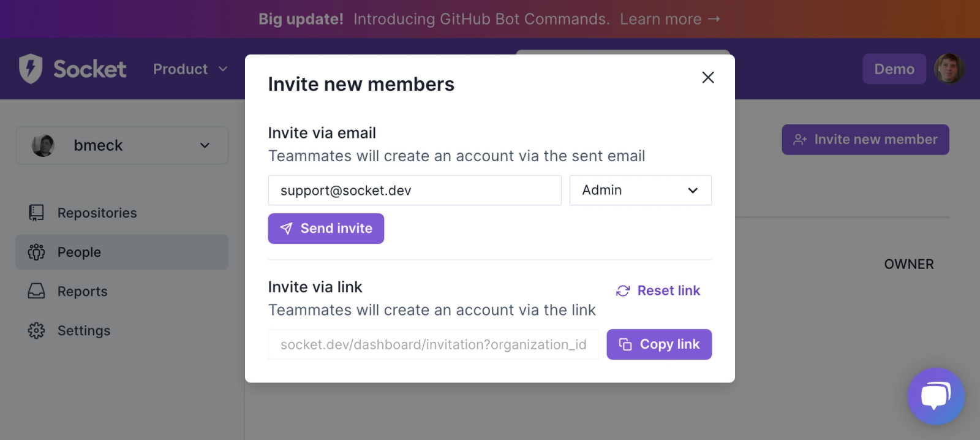Viewport: 980px width, 440px height.
Task: Click the Settings gear icon
Action: tap(36, 330)
